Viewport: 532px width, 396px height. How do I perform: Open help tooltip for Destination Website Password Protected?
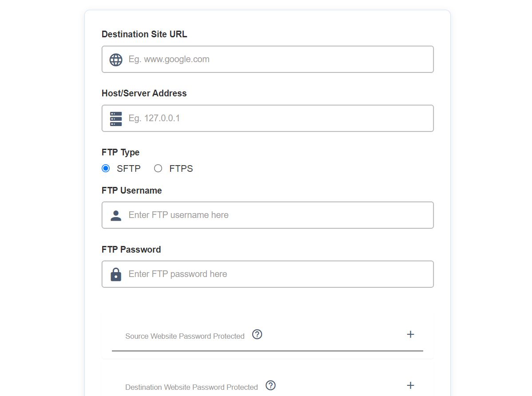click(x=270, y=386)
